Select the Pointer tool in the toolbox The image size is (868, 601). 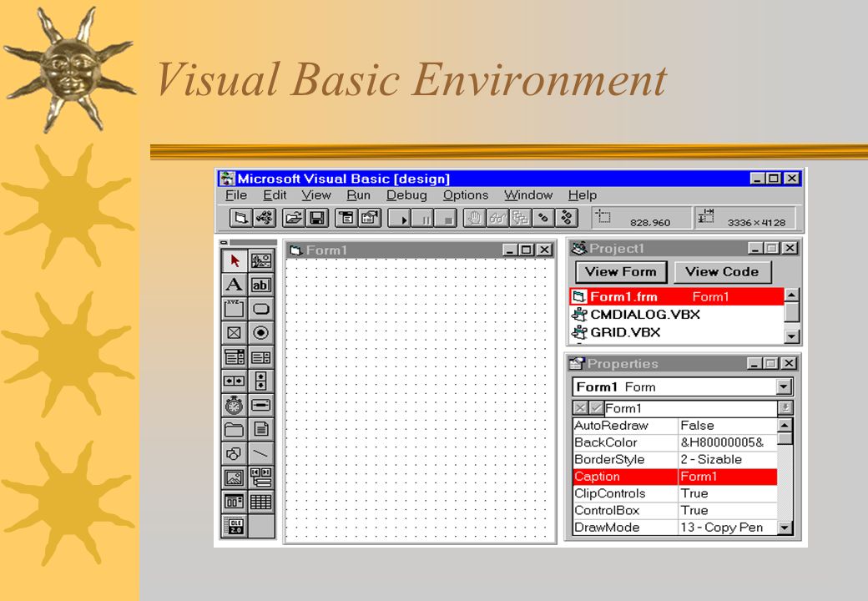pyautogui.click(x=235, y=260)
